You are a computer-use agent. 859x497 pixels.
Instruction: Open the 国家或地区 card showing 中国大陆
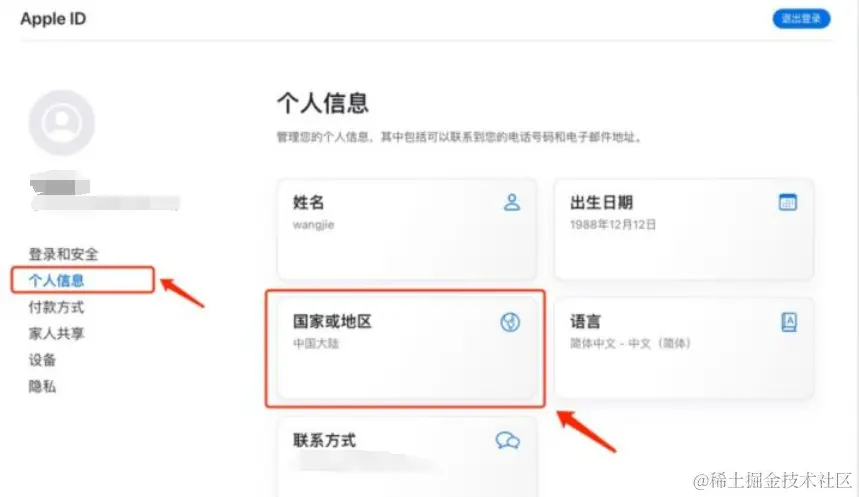point(406,348)
